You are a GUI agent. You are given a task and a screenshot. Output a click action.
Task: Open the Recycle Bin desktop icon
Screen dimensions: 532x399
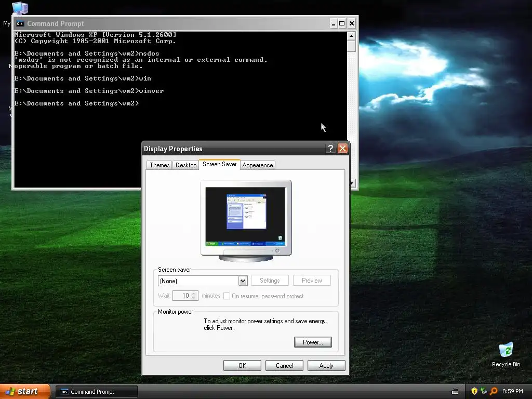coord(506,354)
